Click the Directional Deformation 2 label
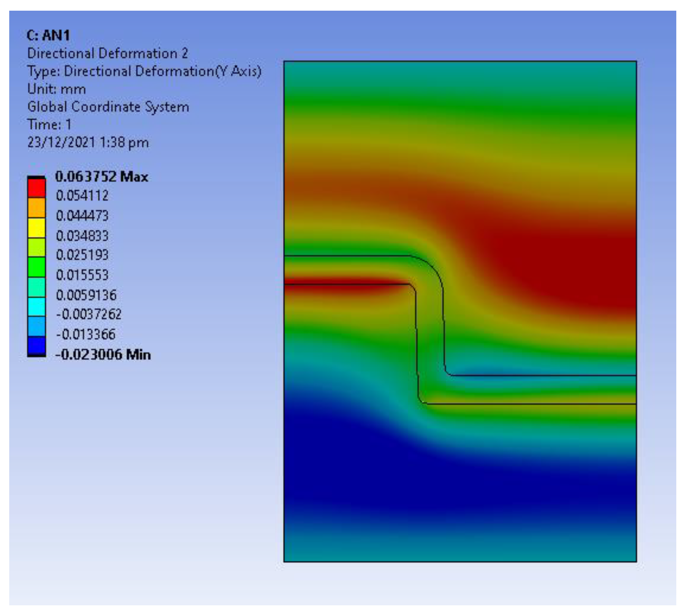Image resolution: width=686 pixels, height=616 pixels. [x=108, y=53]
